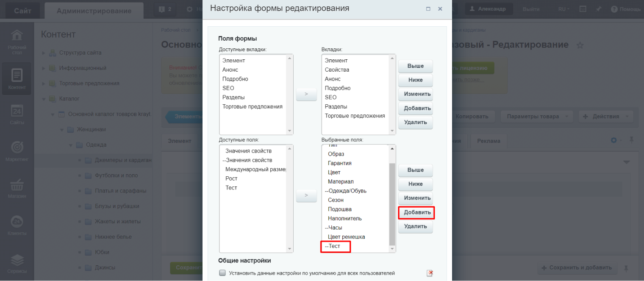Click the pin icon next to gear

click(x=632, y=140)
